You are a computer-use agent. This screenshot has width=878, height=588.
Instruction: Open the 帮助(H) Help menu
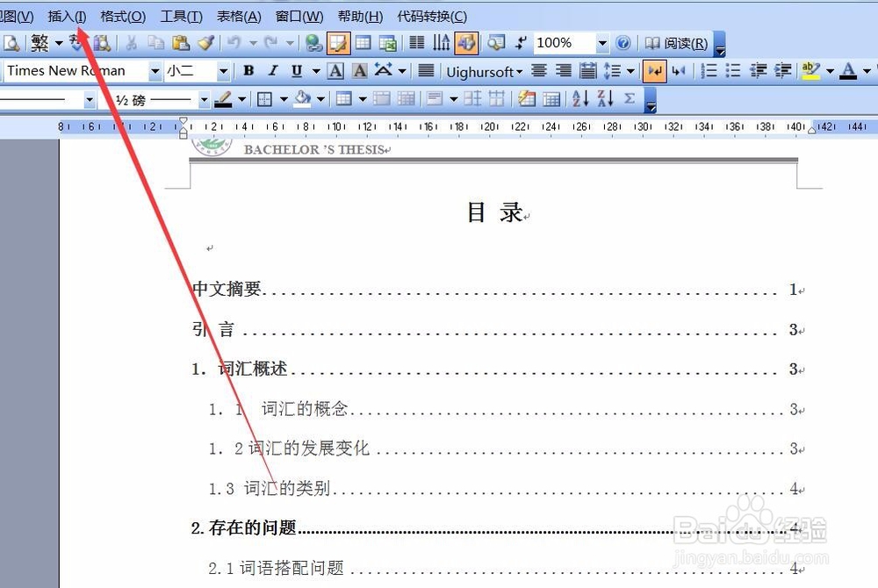360,16
